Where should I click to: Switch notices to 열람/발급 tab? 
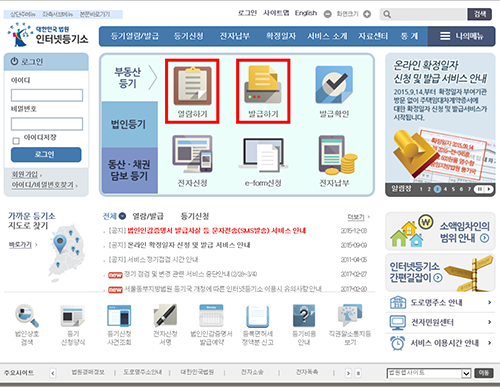(x=148, y=216)
